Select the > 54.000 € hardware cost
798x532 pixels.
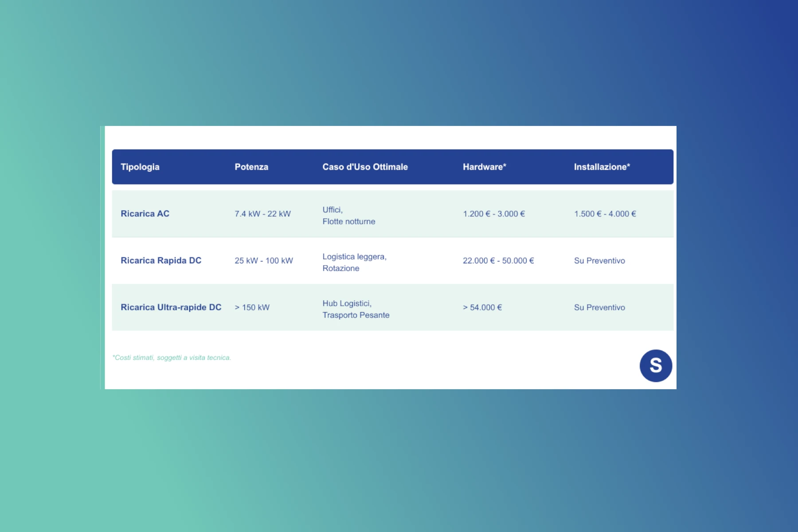coord(482,307)
